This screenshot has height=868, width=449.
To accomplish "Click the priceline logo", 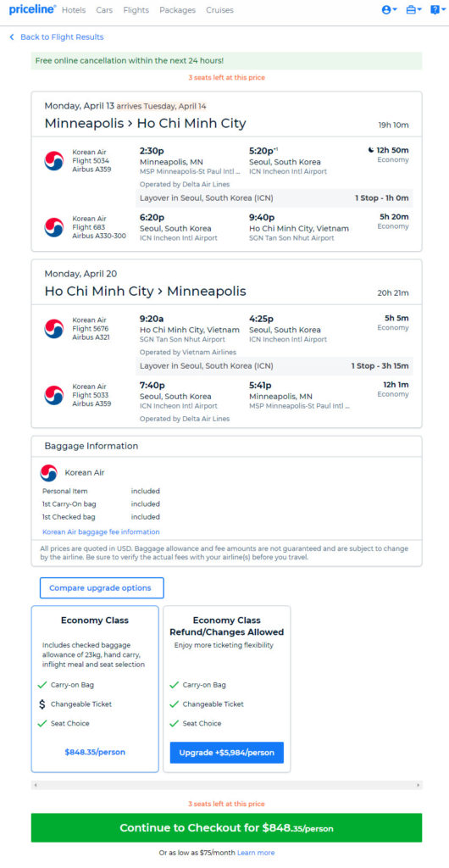I will (x=33, y=9).
